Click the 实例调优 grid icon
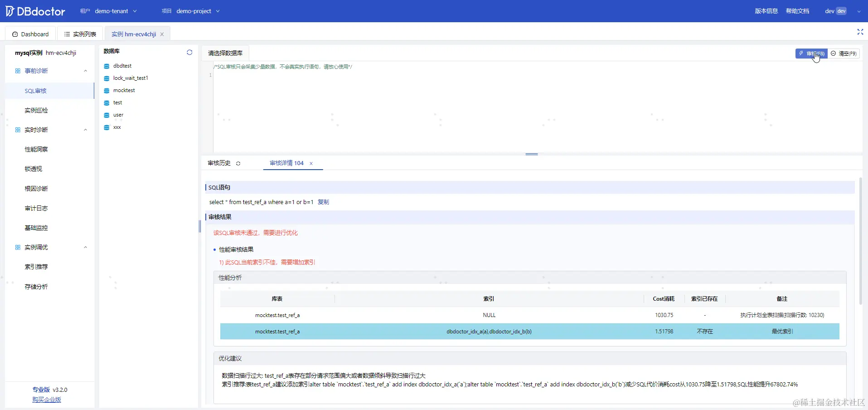Screen dimensions: 868x410 [18, 247]
